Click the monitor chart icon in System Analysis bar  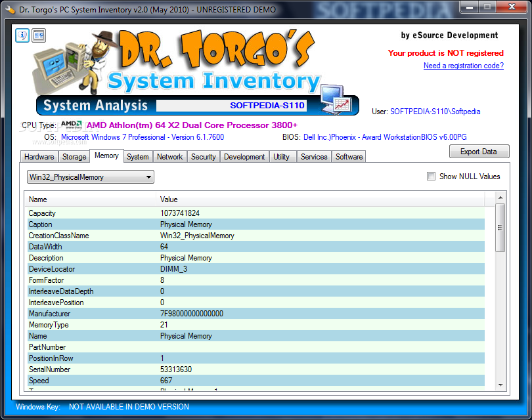coord(337,99)
